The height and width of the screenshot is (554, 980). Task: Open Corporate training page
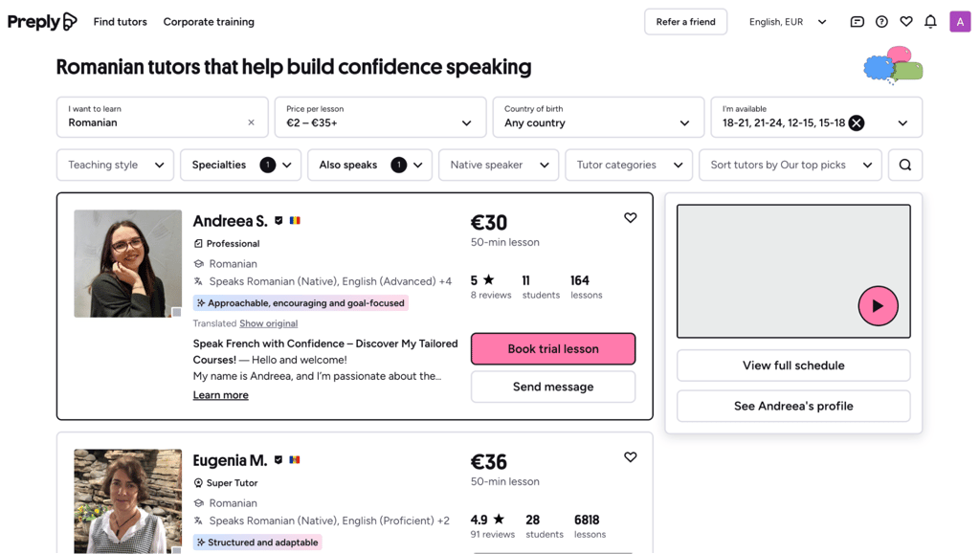[x=209, y=22]
